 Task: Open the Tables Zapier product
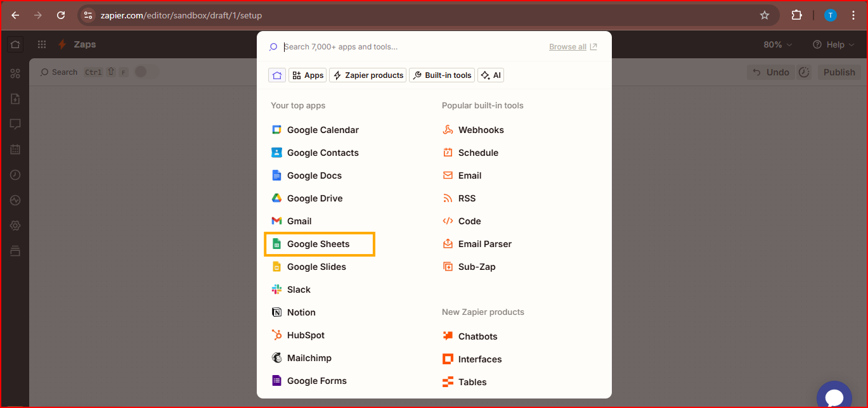tap(465, 382)
